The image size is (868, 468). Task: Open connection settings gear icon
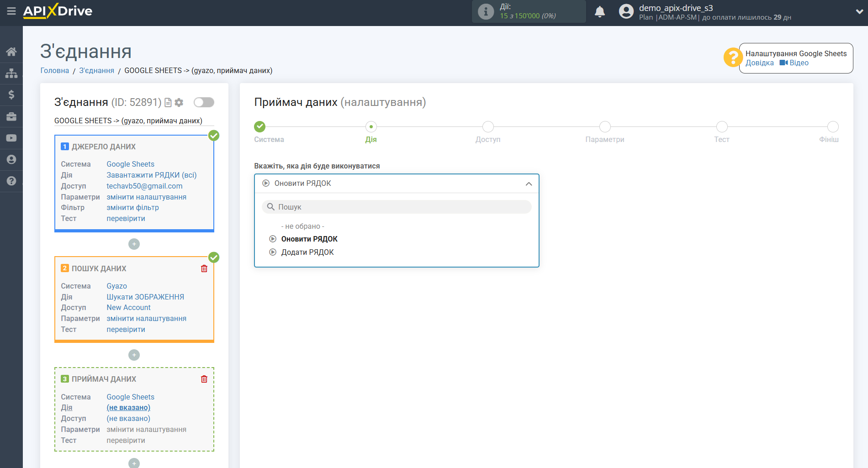click(x=179, y=103)
